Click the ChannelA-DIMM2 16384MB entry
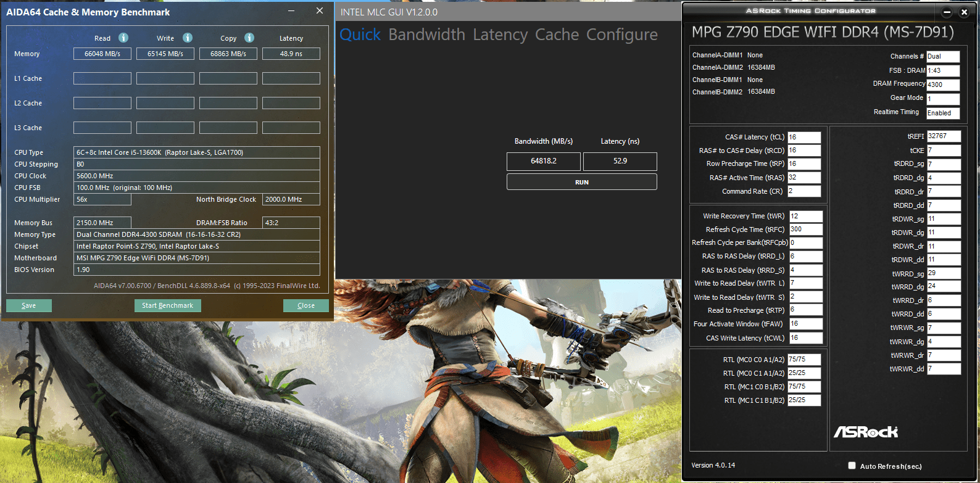 (x=734, y=67)
